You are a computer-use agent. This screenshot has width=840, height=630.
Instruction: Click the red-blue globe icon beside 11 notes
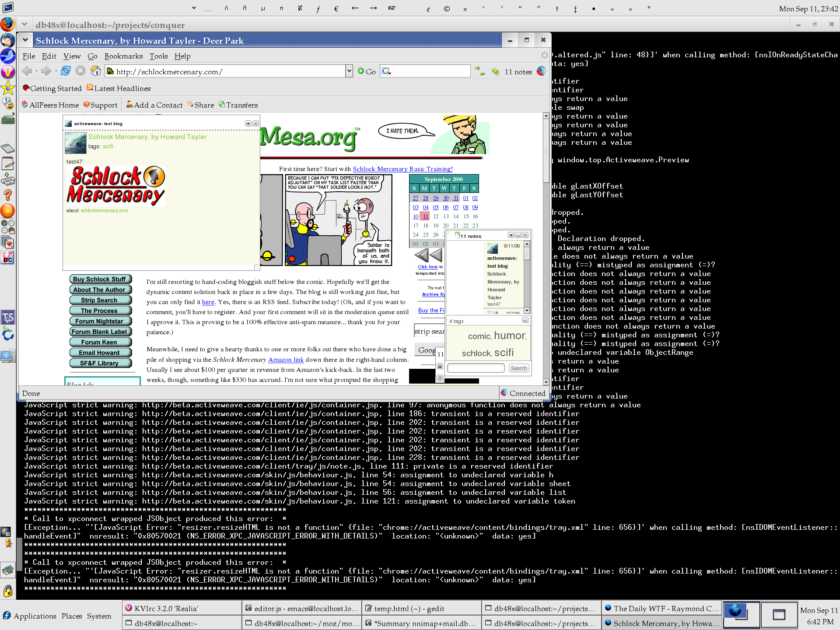coord(541,71)
